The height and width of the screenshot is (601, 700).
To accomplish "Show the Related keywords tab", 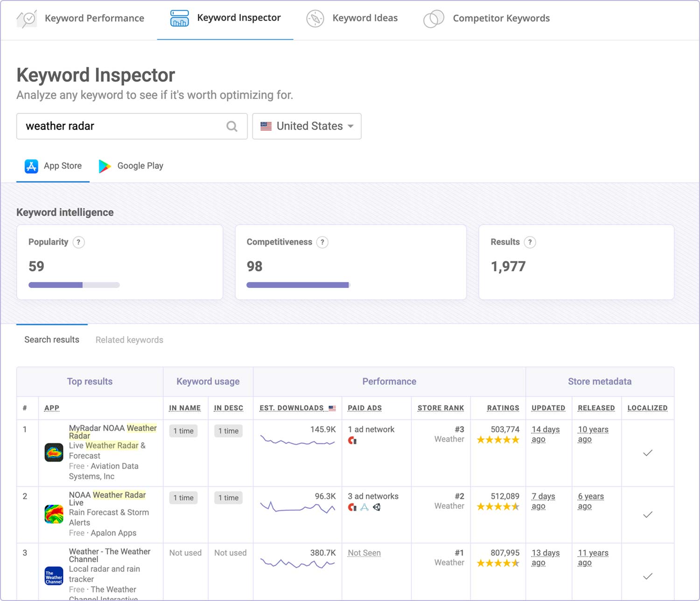I will coord(129,340).
